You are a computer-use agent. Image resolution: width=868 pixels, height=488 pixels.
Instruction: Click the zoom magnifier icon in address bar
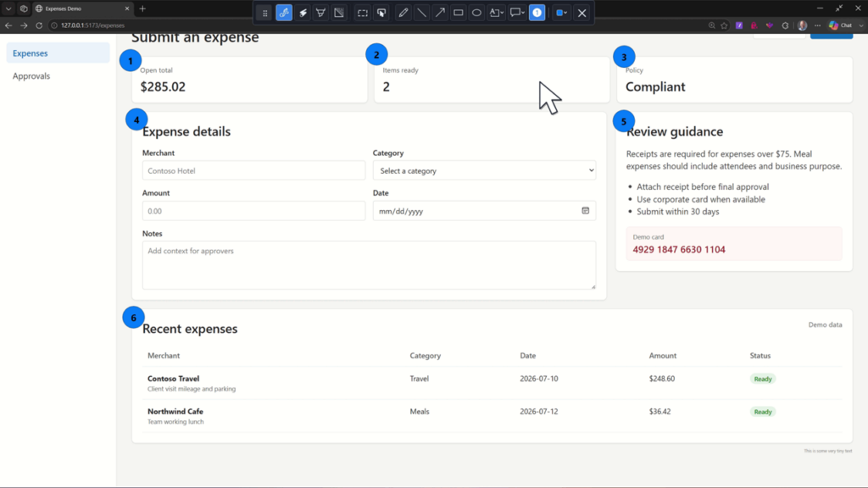coord(712,25)
